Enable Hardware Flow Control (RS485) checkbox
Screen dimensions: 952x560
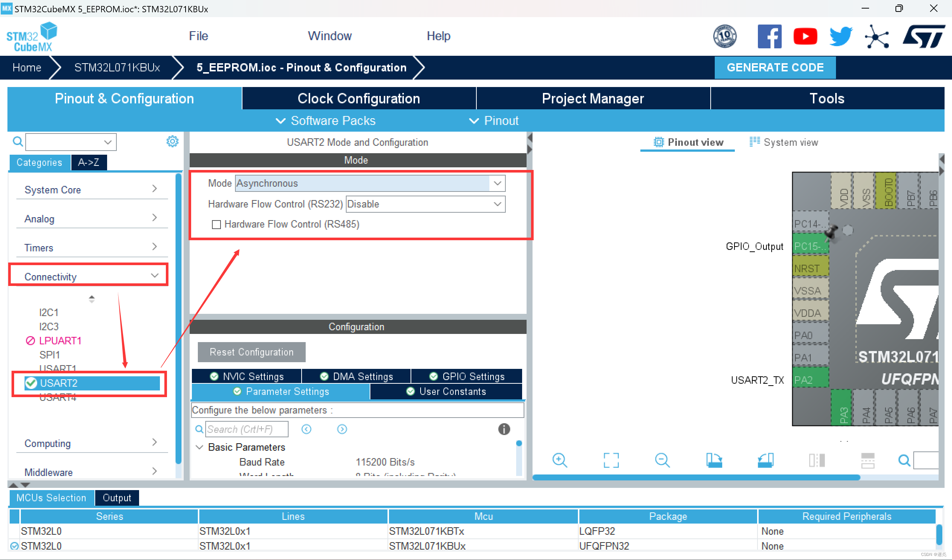pos(216,225)
